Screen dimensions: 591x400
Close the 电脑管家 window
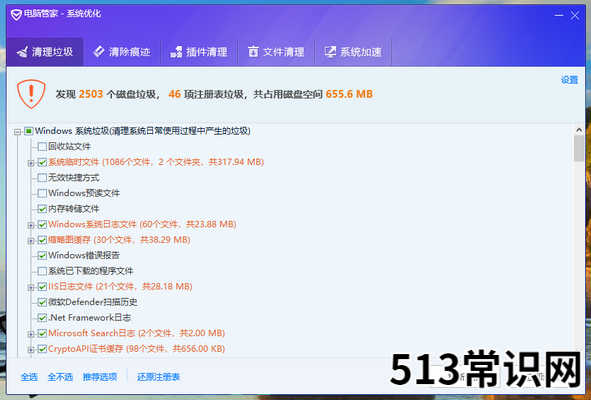(x=575, y=15)
